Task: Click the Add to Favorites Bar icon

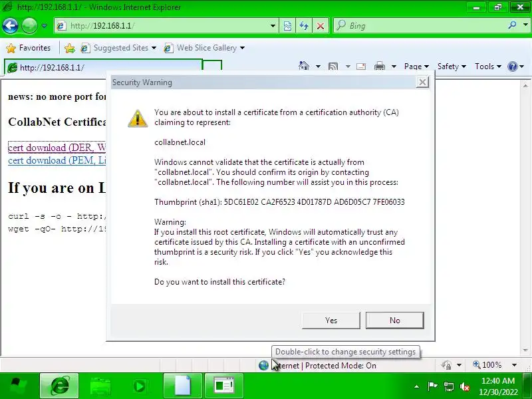Action: pos(70,48)
